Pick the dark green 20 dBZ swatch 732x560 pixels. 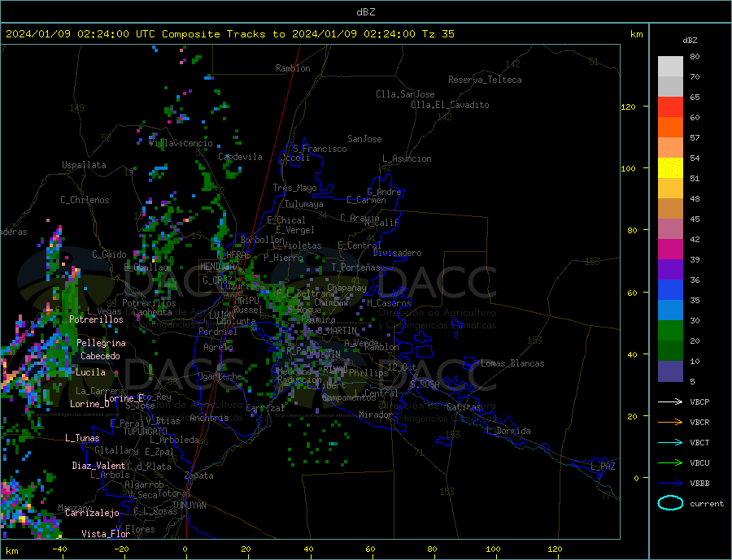tap(670, 350)
